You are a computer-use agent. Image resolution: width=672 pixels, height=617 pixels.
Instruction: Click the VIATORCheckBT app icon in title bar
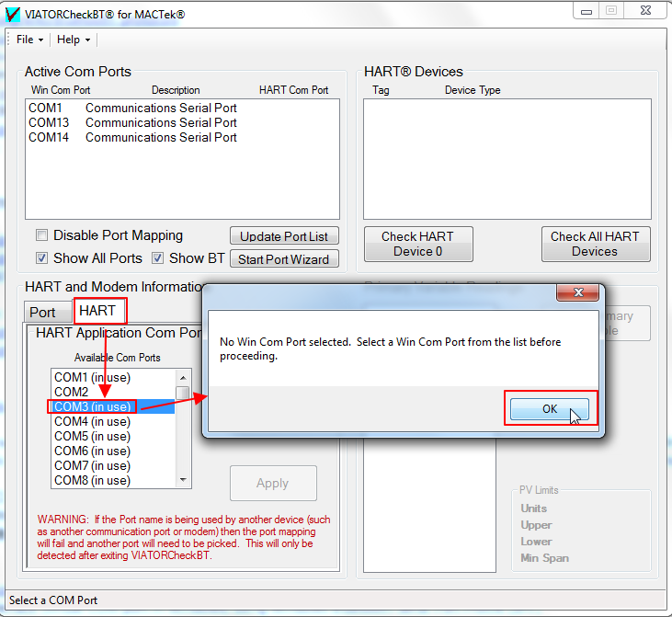[13, 15]
